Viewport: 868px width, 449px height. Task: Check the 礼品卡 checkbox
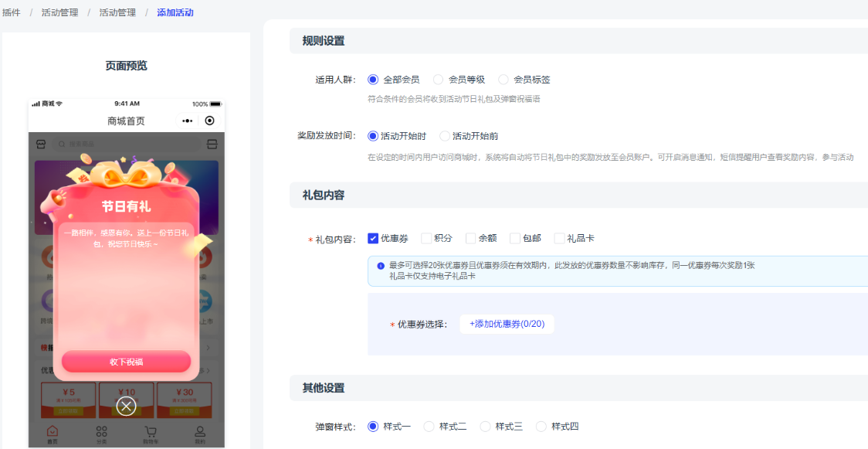pos(559,239)
